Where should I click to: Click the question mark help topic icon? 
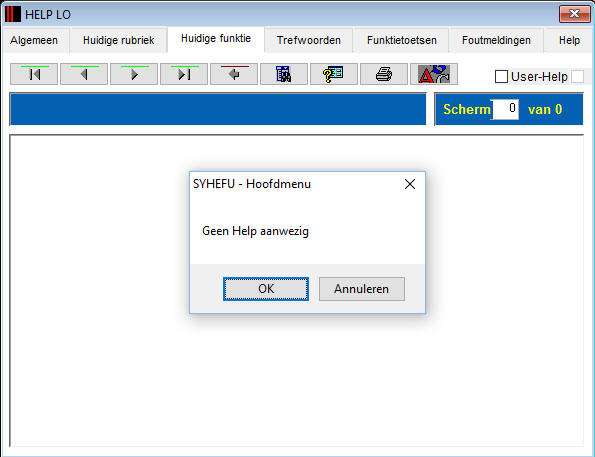(x=334, y=74)
